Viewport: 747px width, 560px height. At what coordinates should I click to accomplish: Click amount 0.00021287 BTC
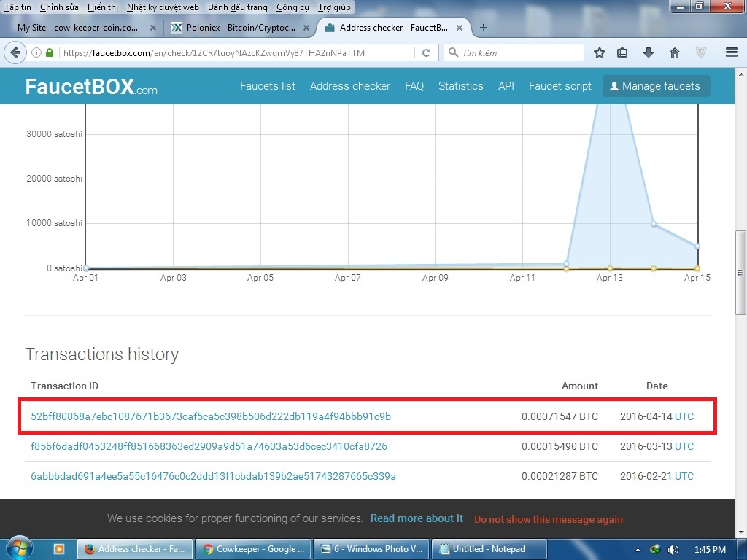(560, 476)
